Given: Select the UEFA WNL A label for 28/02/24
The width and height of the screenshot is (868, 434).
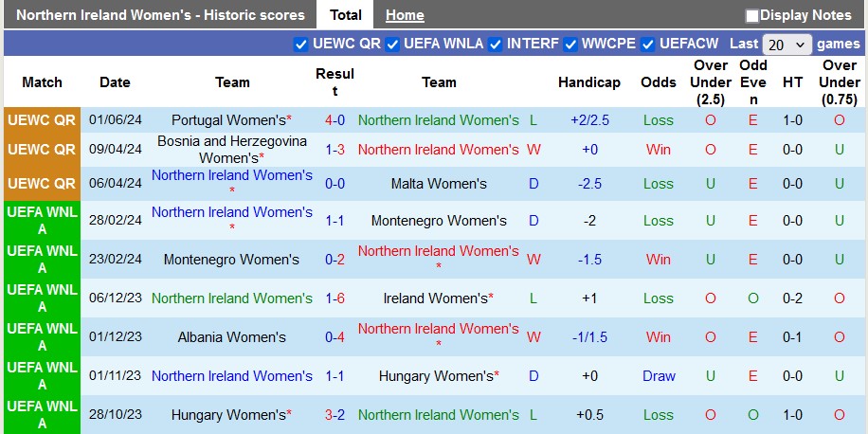Looking at the screenshot, I should [x=42, y=221].
